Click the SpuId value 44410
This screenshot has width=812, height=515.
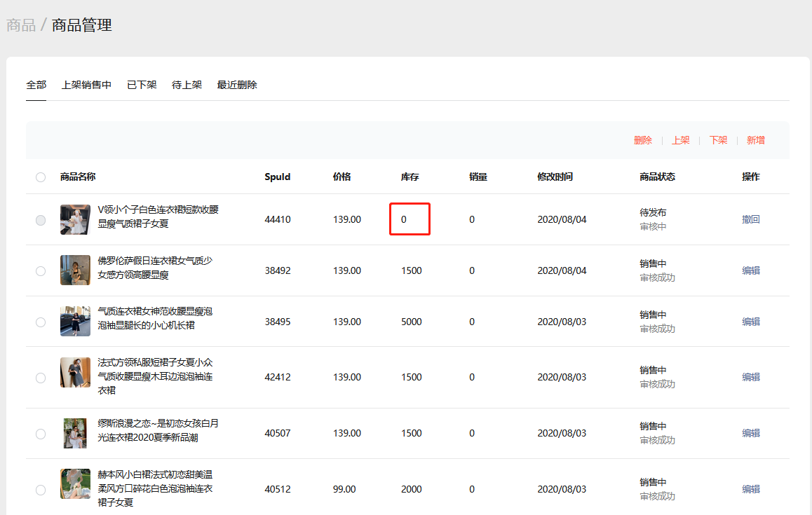point(278,219)
